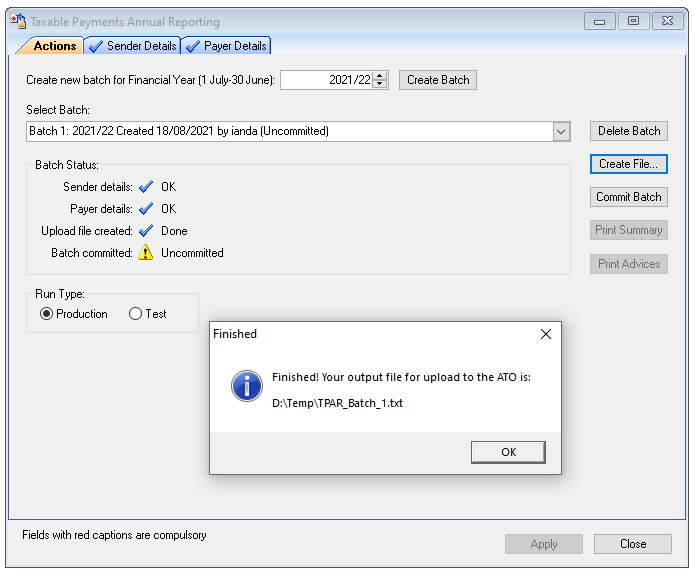Viewport: 693px width, 573px height.
Task: Click the Delete Batch button
Action: pos(628,131)
